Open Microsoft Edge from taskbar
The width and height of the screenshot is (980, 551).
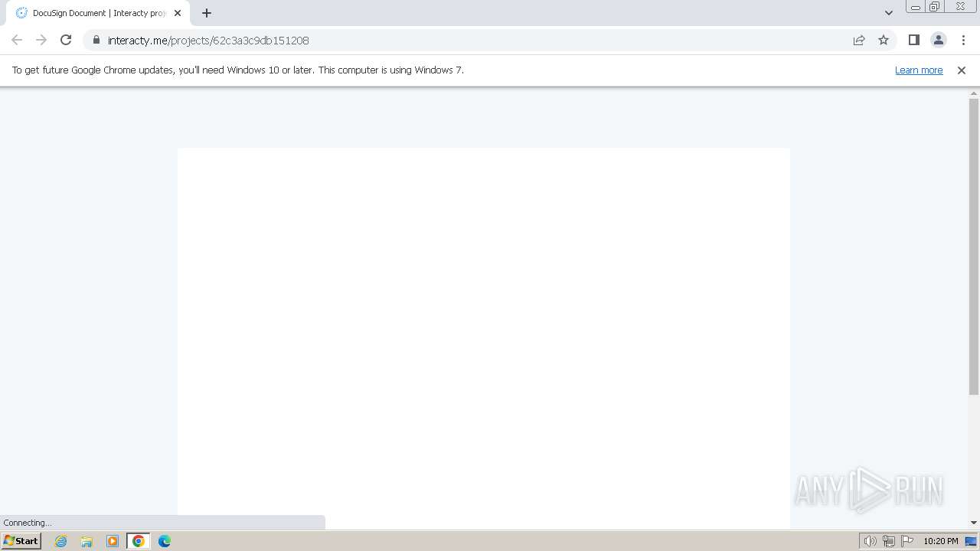point(165,541)
